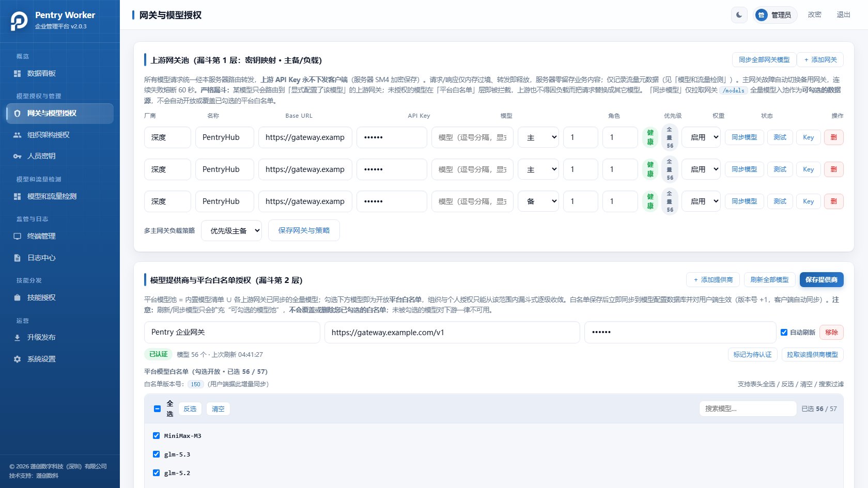The image size is (868, 488).
Task: Delete the third gateway row with 删
Action: (834, 201)
